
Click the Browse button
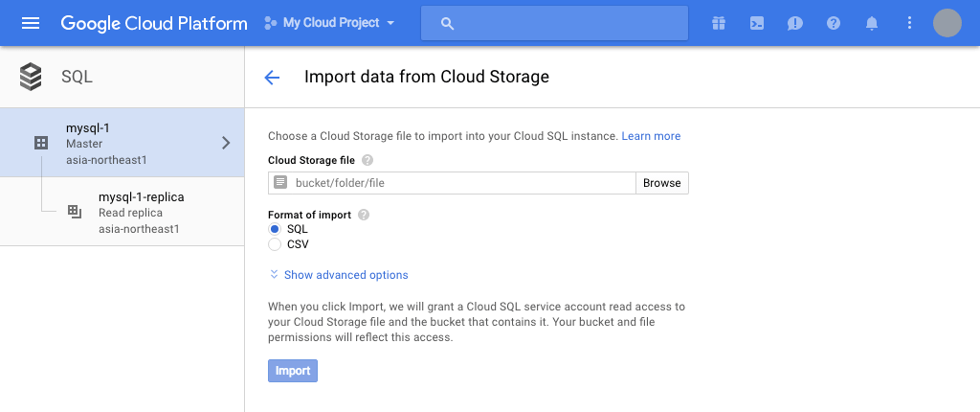click(x=662, y=183)
